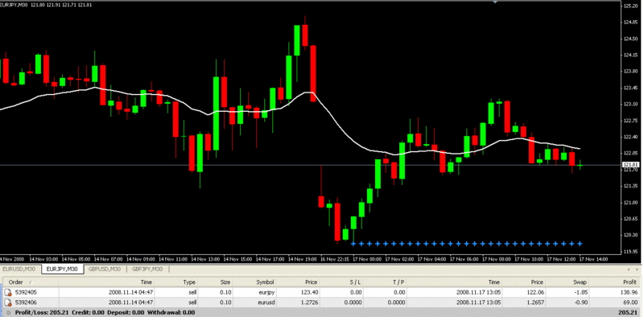The width and height of the screenshot is (644, 317).
Task: Click the current price label 121.81
Action: tap(631, 165)
